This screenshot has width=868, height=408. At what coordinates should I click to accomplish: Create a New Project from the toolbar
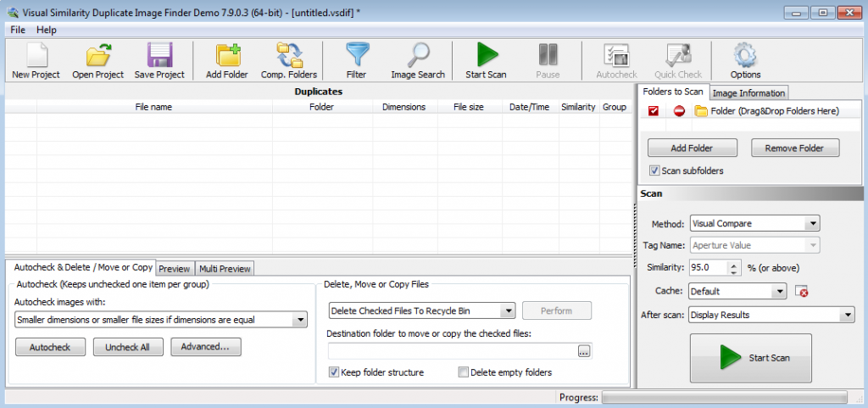(36, 61)
